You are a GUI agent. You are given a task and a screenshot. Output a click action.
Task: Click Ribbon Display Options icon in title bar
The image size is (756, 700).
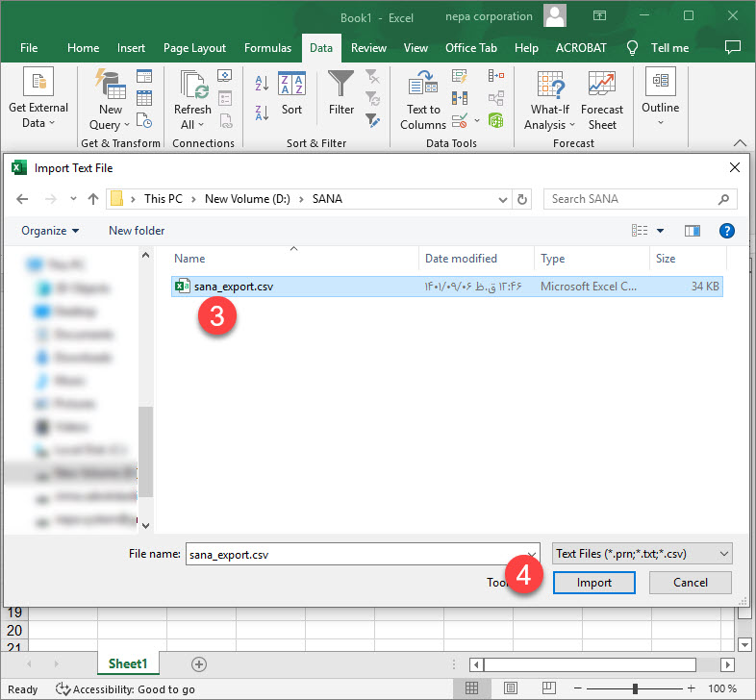[x=599, y=16]
